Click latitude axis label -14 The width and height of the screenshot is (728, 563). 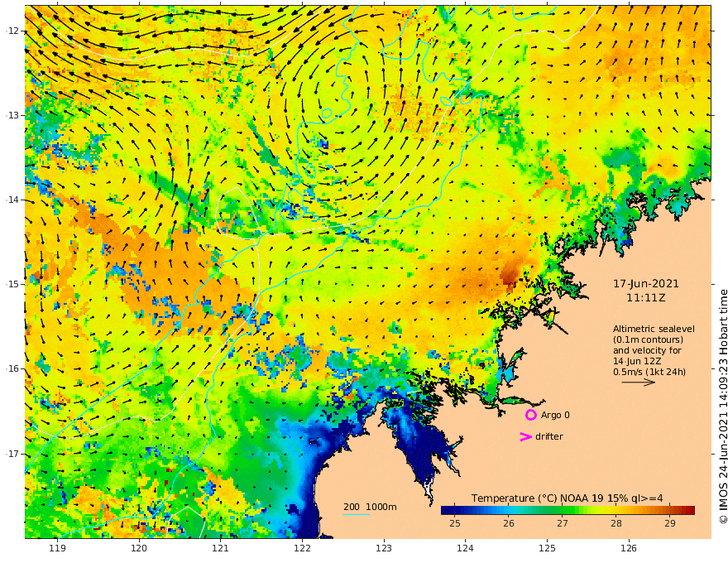pos(13,200)
